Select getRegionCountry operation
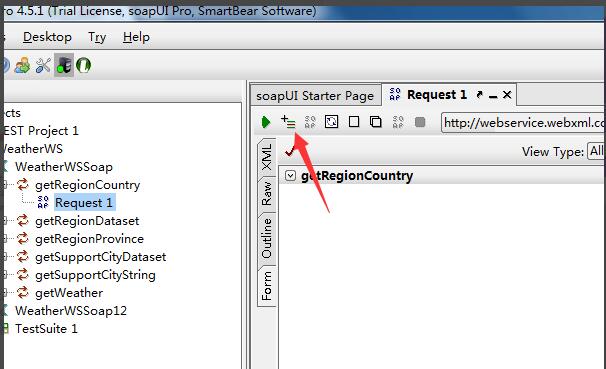 click(x=87, y=185)
